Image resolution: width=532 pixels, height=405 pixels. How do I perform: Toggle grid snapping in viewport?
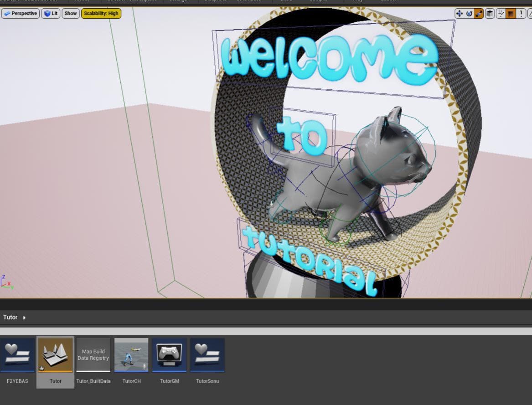point(511,14)
